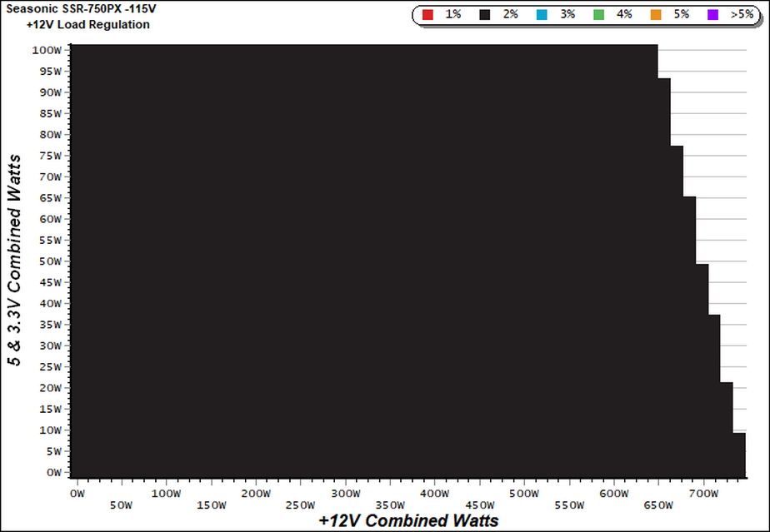The image size is (770, 532).
Task: Click the 700W tick on horizontal axis
Action: pos(703,494)
